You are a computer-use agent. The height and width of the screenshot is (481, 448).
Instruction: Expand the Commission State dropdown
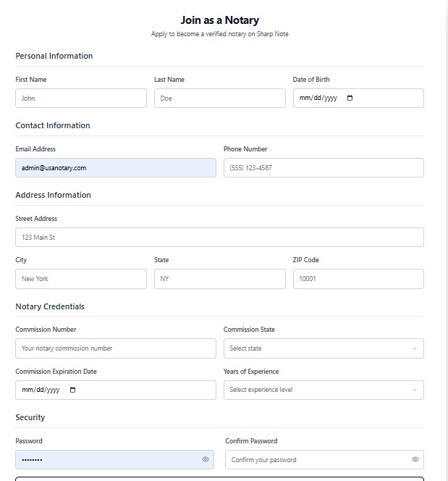click(324, 348)
